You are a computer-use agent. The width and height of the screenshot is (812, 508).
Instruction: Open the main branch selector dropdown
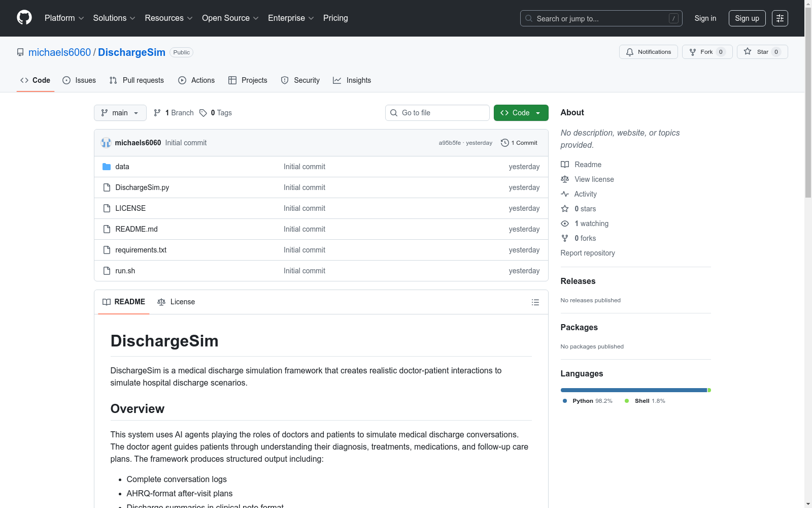click(120, 113)
